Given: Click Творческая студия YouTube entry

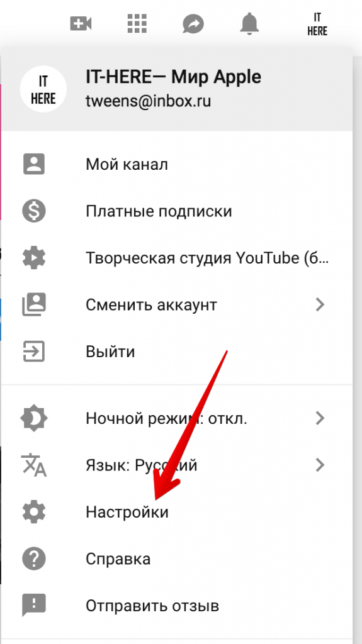Looking at the screenshot, I should pyautogui.click(x=177, y=258).
